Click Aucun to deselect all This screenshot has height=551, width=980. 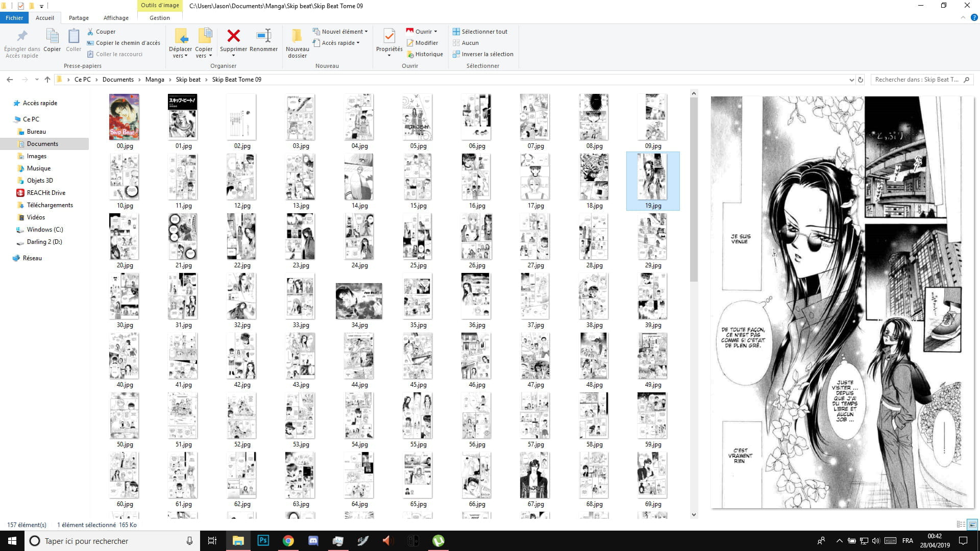465,43
